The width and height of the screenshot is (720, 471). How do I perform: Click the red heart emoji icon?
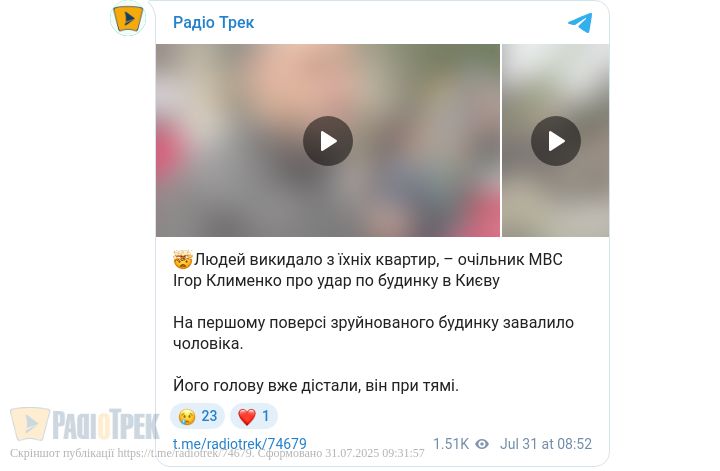247,417
